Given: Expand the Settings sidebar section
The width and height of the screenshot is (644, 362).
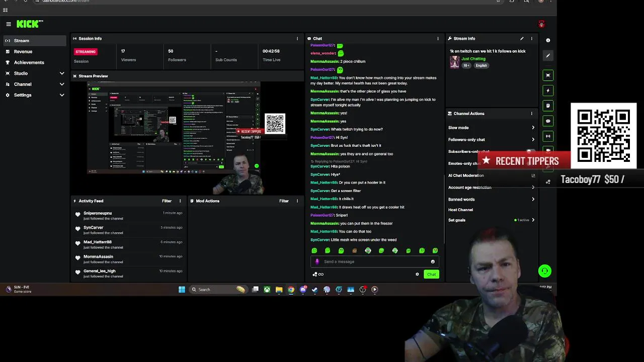Looking at the screenshot, I should (x=62, y=95).
